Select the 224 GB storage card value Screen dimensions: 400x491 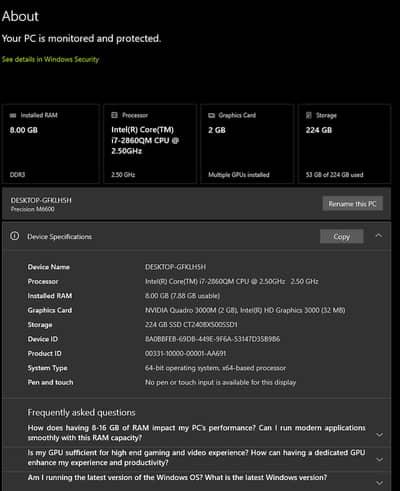coord(319,130)
